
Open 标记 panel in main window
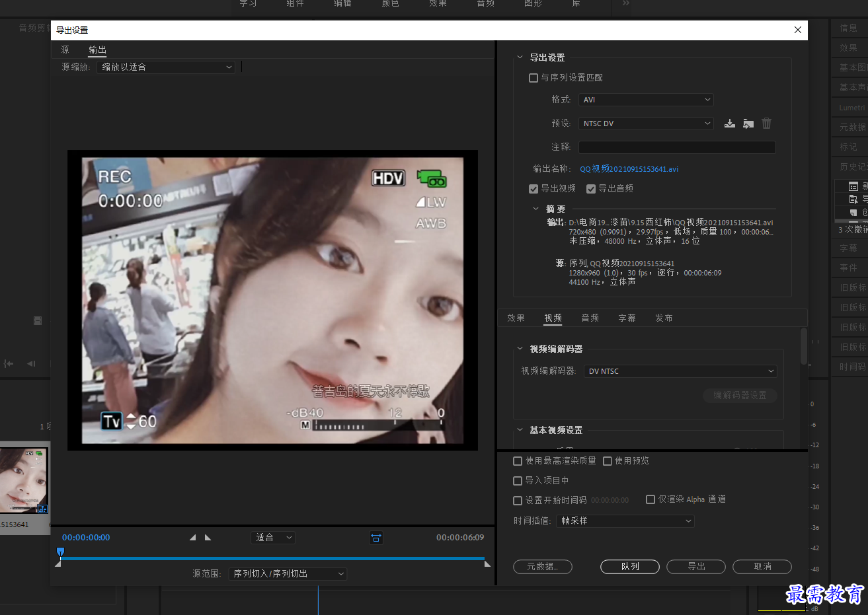(x=849, y=147)
